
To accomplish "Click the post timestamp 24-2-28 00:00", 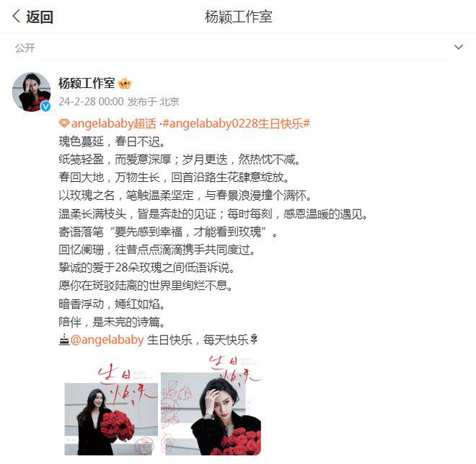I will click(x=91, y=102).
